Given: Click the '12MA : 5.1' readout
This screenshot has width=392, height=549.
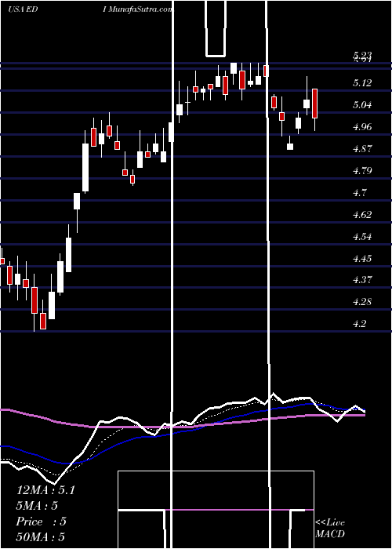Looking at the screenshot, I should tap(45, 490).
